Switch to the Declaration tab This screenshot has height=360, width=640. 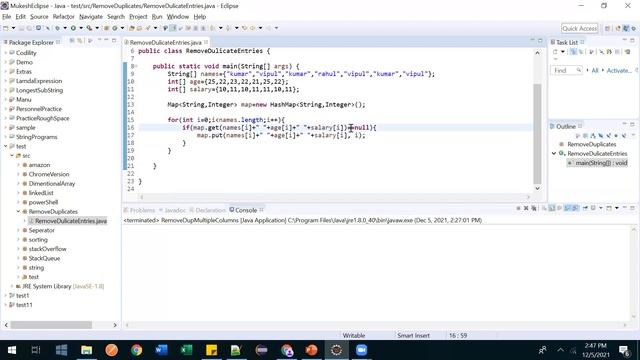click(x=207, y=210)
